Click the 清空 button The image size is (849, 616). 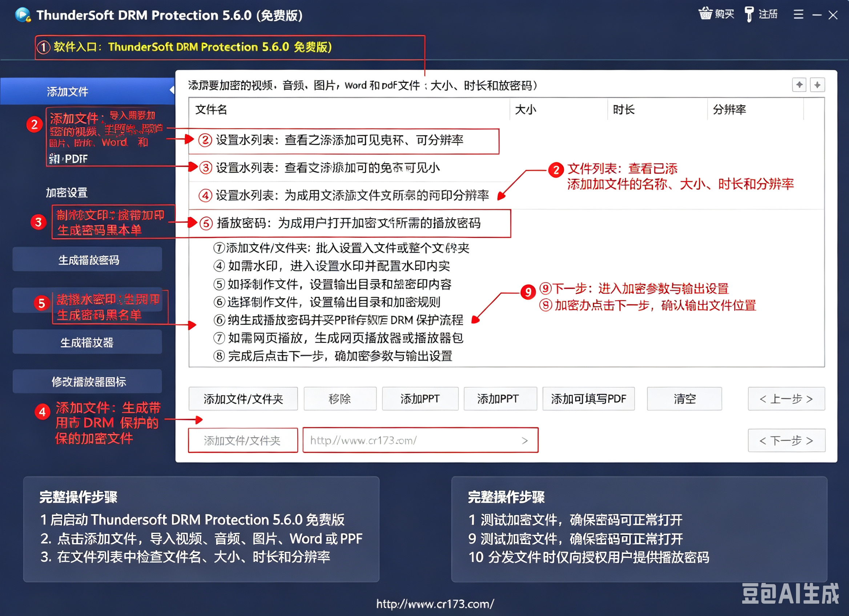pyautogui.click(x=684, y=399)
